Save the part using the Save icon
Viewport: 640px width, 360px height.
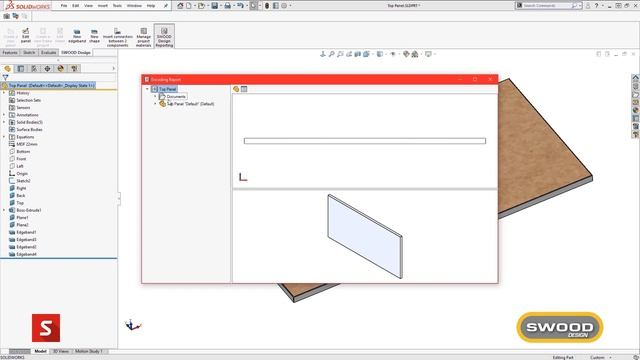tap(214, 6)
